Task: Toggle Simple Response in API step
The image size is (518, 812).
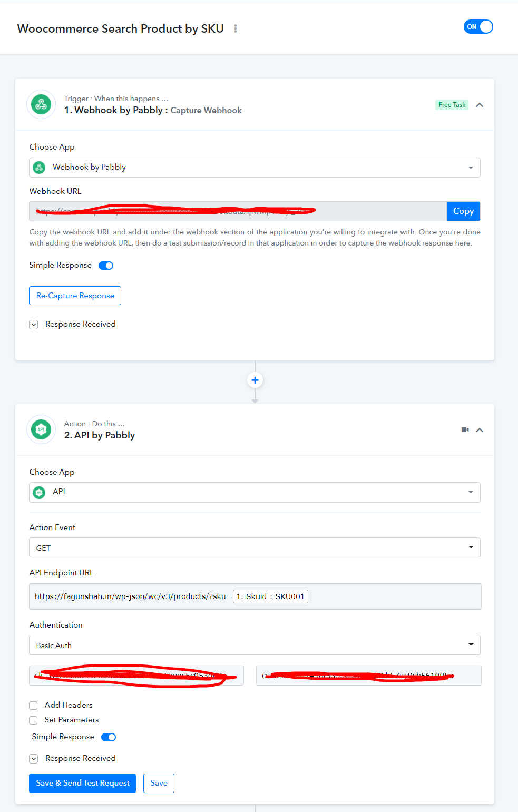Action: coord(109,737)
